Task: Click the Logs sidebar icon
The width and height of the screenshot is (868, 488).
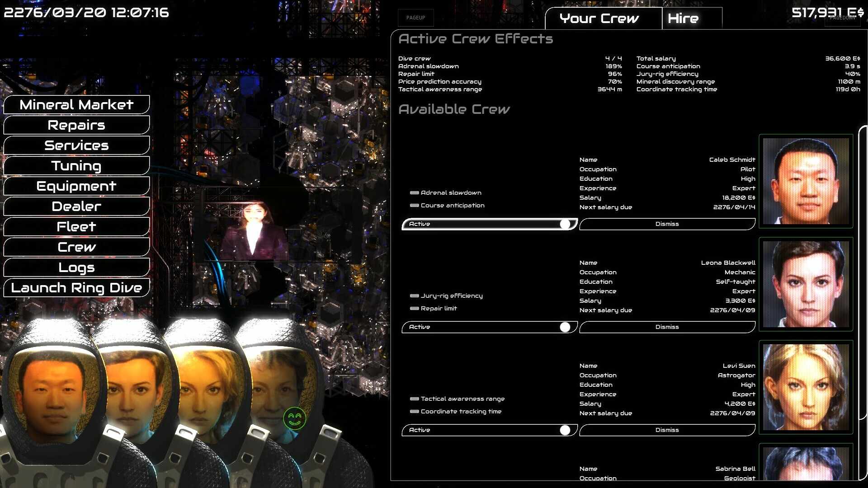Action: (76, 267)
